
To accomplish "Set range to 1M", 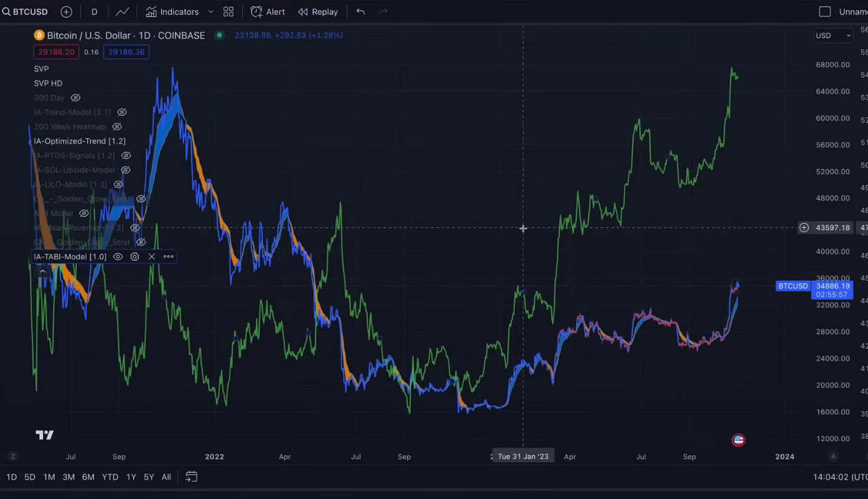I will coord(49,477).
